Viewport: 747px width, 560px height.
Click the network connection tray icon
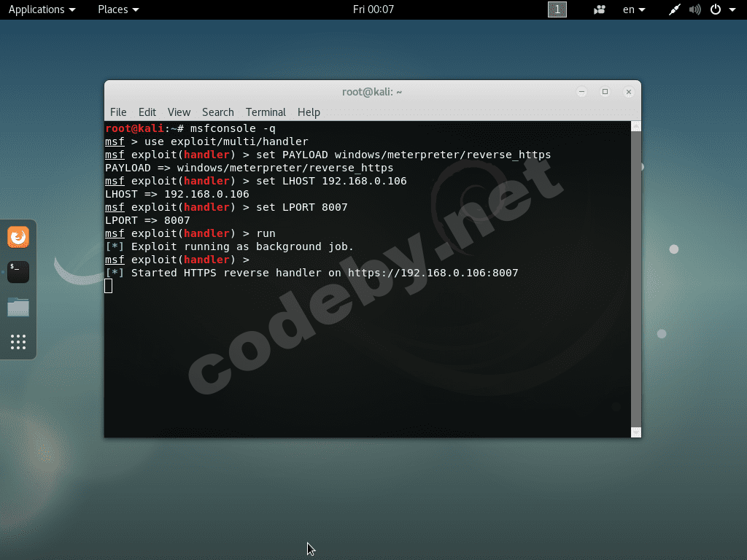tap(675, 9)
